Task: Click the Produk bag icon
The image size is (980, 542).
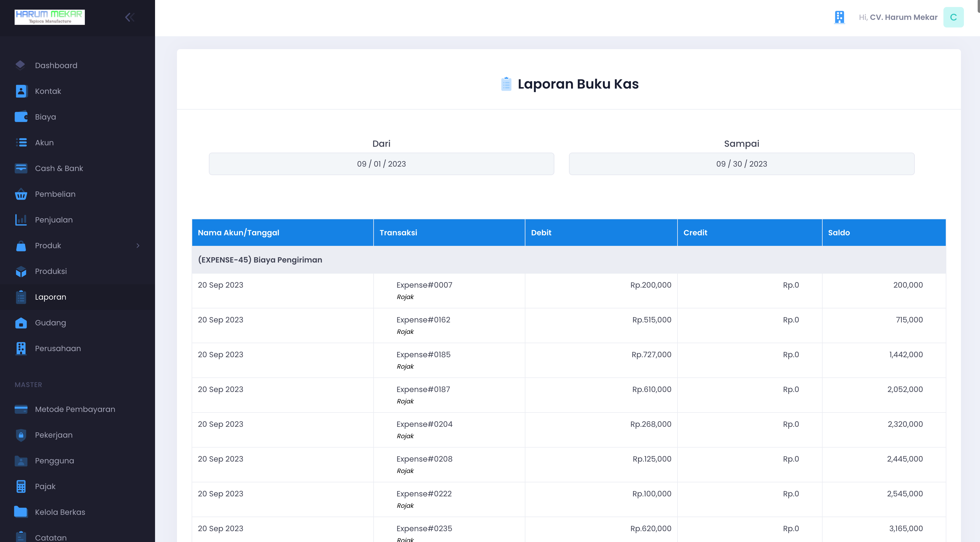Action: [x=21, y=246]
